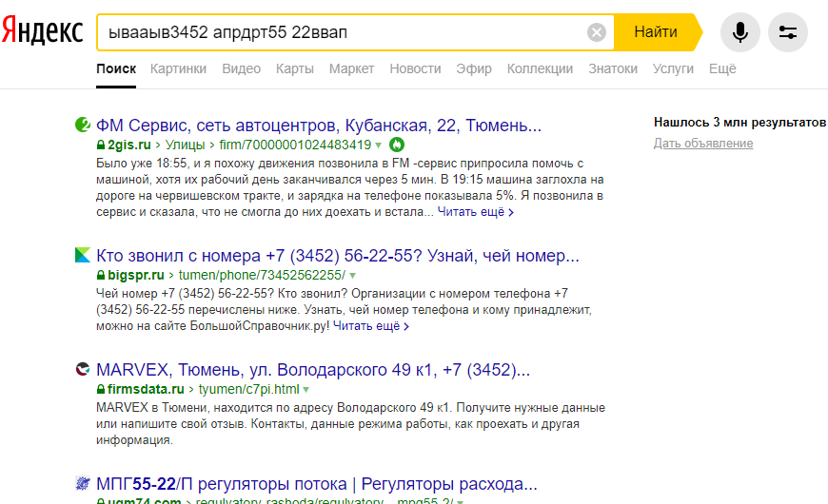Clear the search query with the X icon

pos(596,32)
